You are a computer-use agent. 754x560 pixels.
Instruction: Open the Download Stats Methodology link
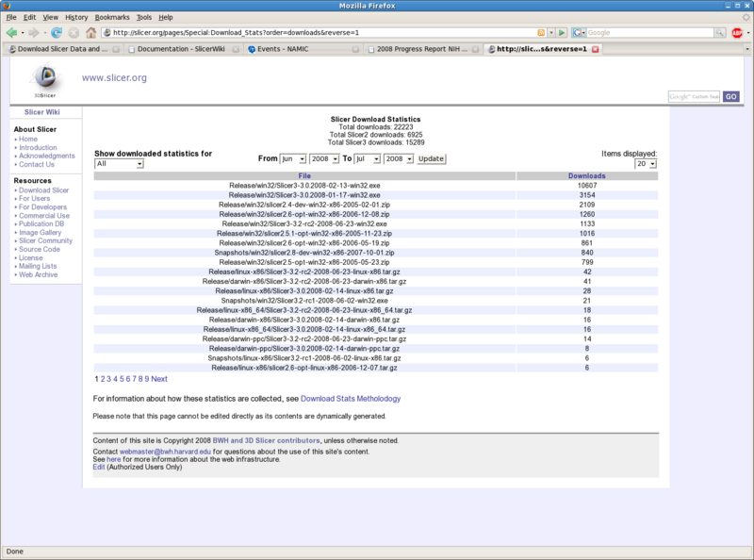tap(350, 399)
